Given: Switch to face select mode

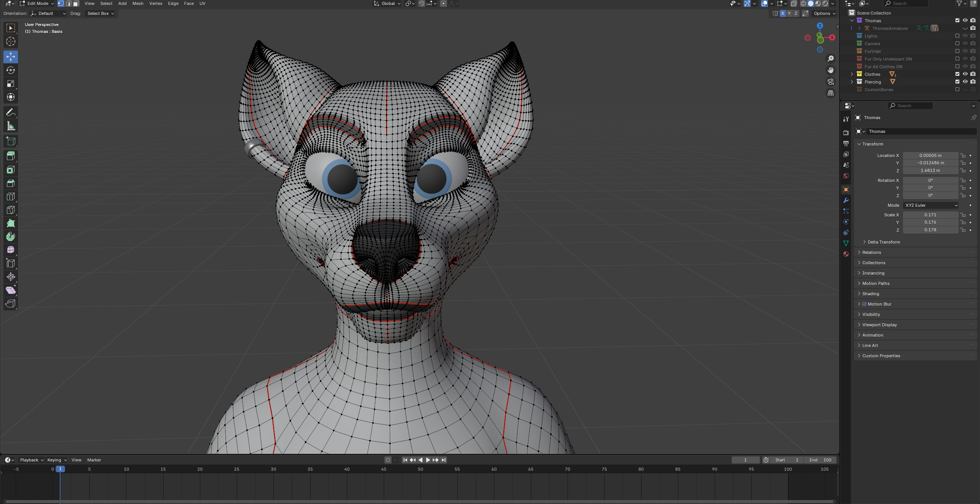Looking at the screenshot, I should (x=76, y=3).
